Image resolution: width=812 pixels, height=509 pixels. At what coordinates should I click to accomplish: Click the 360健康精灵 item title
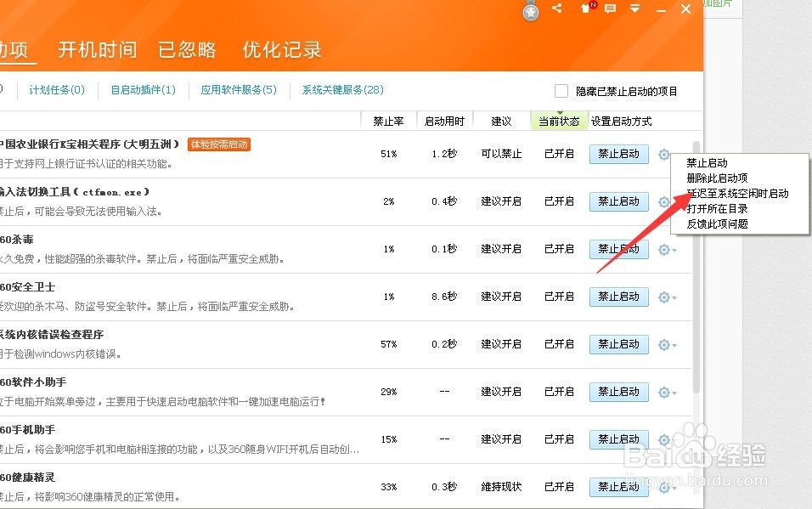click(27, 478)
